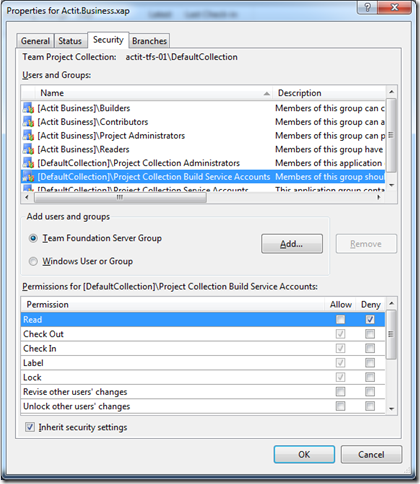Click the Add... button
This screenshot has height=484, width=420.
coord(292,244)
